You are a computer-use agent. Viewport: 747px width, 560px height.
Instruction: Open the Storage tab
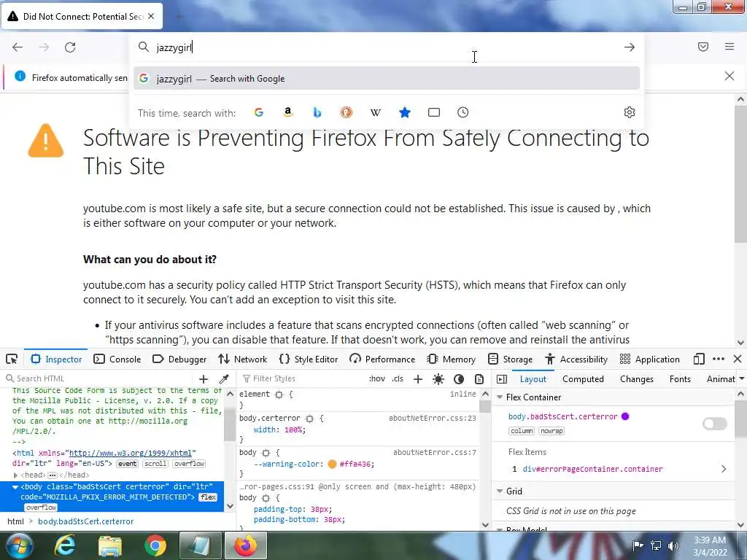point(510,359)
